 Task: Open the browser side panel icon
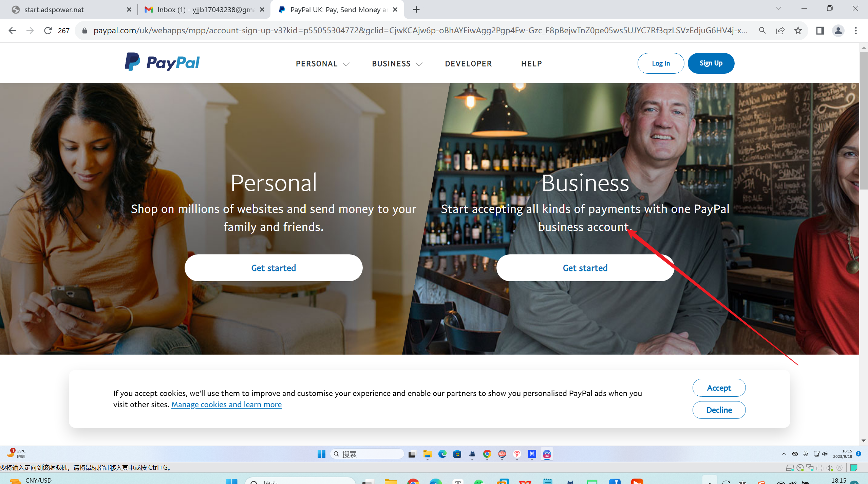click(x=820, y=31)
